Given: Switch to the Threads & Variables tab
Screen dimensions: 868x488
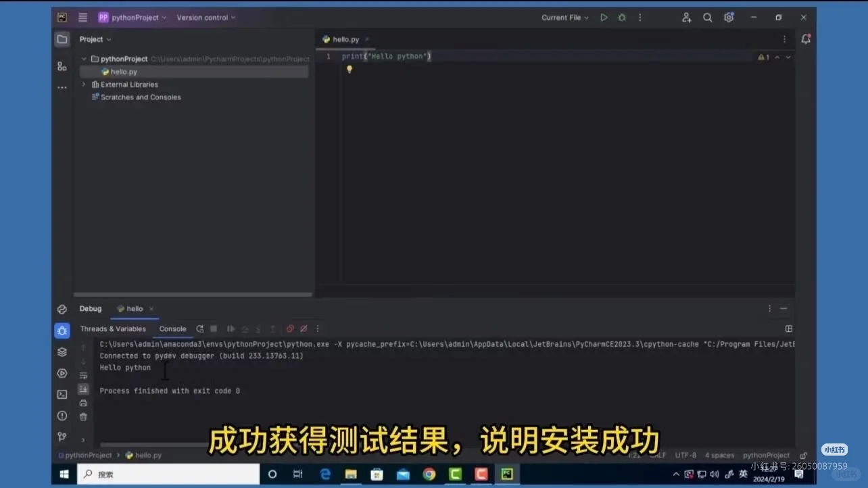Looking at the screenshot, I should pos(113,329).
